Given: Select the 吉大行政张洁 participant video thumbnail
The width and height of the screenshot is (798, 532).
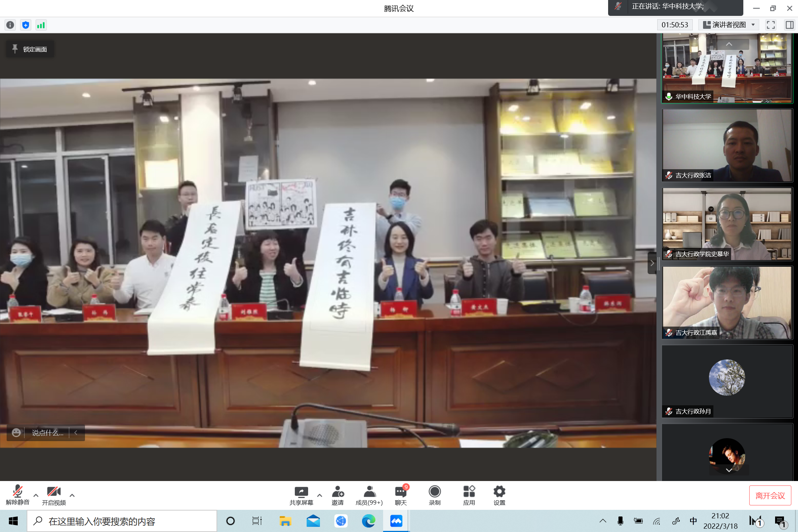Looking at the screenshot, I should tap(727, 145).
